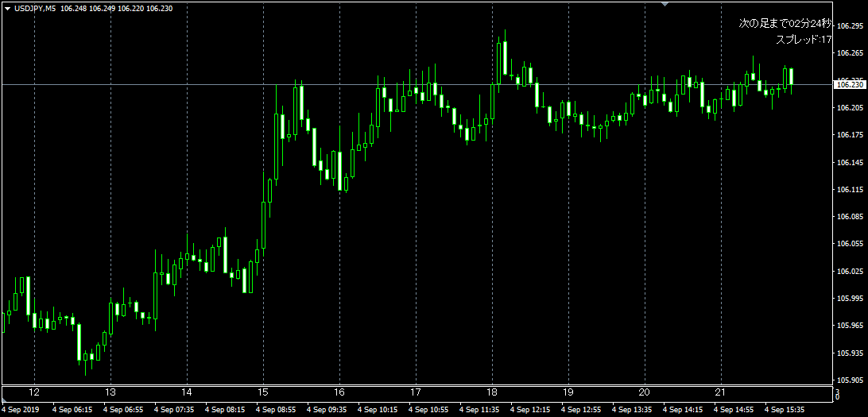Click price scale value 106.265
Viewport: 868px width, 417px height.
pos(851,53)
